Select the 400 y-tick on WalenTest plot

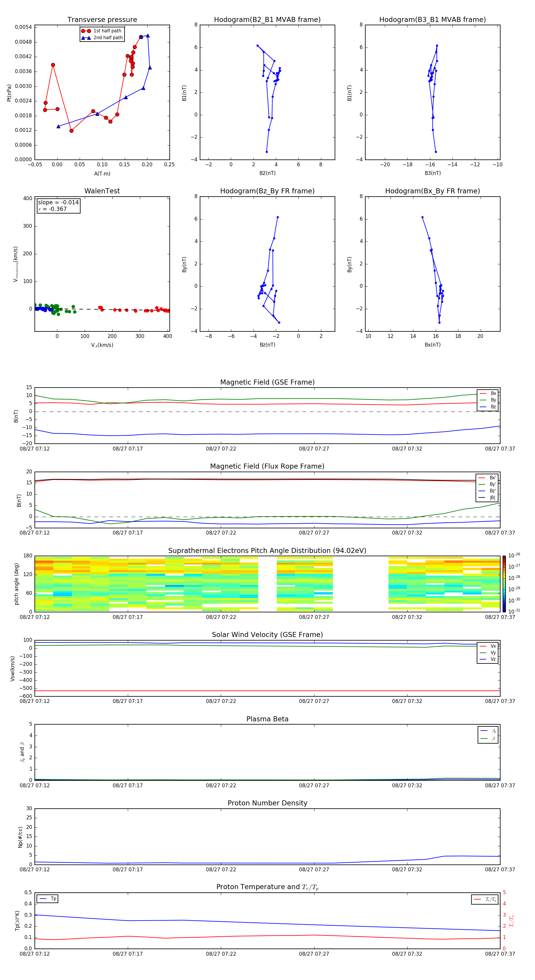coord(28,198)
